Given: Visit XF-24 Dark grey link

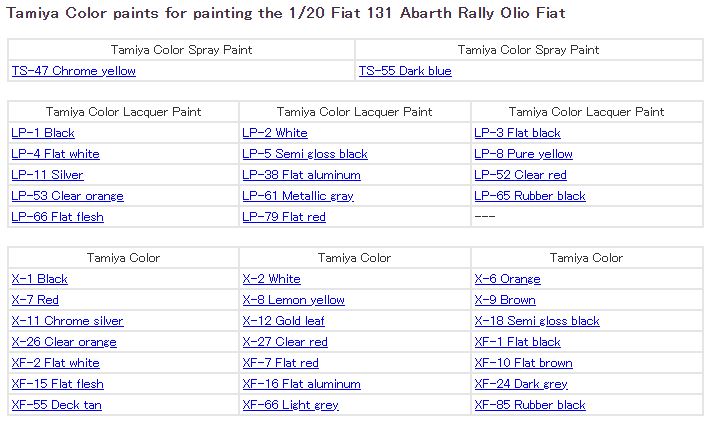Looking at the screenshot, I should 521,384.
